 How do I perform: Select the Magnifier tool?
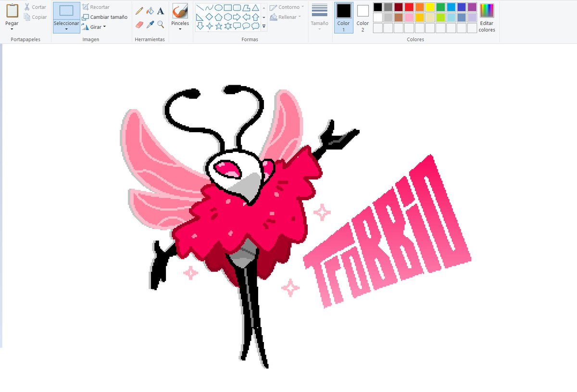coord(161,24)
